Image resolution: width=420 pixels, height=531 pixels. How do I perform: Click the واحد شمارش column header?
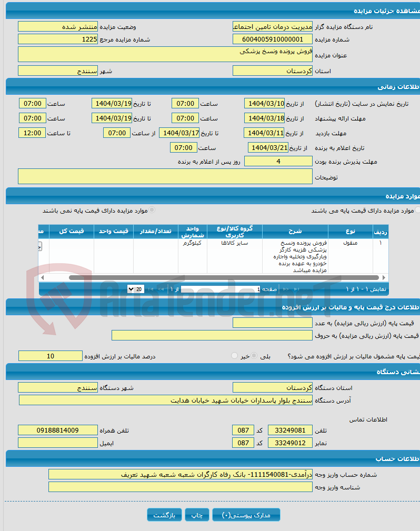pos(193,232)
